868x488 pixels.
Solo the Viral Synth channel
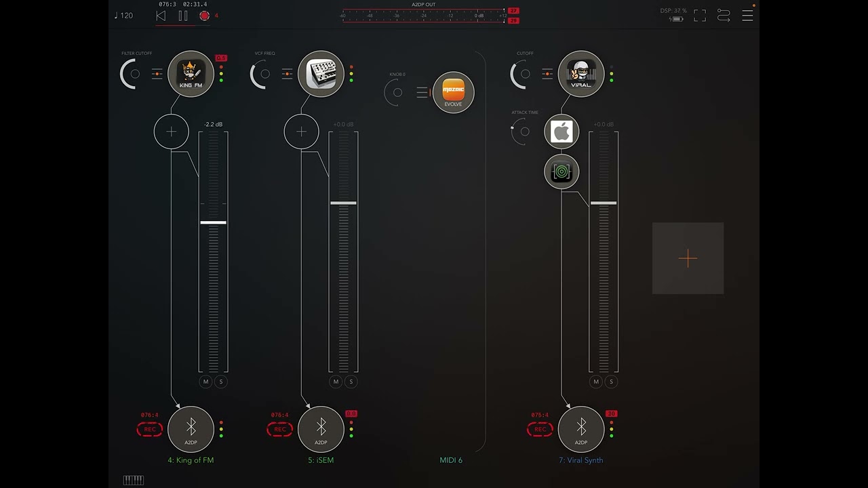click(611, 382)
